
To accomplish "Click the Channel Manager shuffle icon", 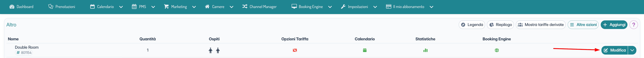I will [x=244, y=6].
